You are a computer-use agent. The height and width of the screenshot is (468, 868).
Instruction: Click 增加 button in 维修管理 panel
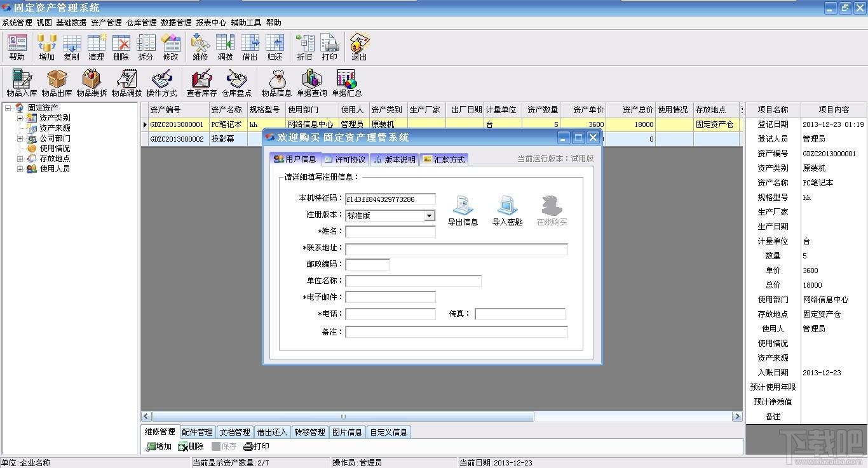(x=159, y=446)
